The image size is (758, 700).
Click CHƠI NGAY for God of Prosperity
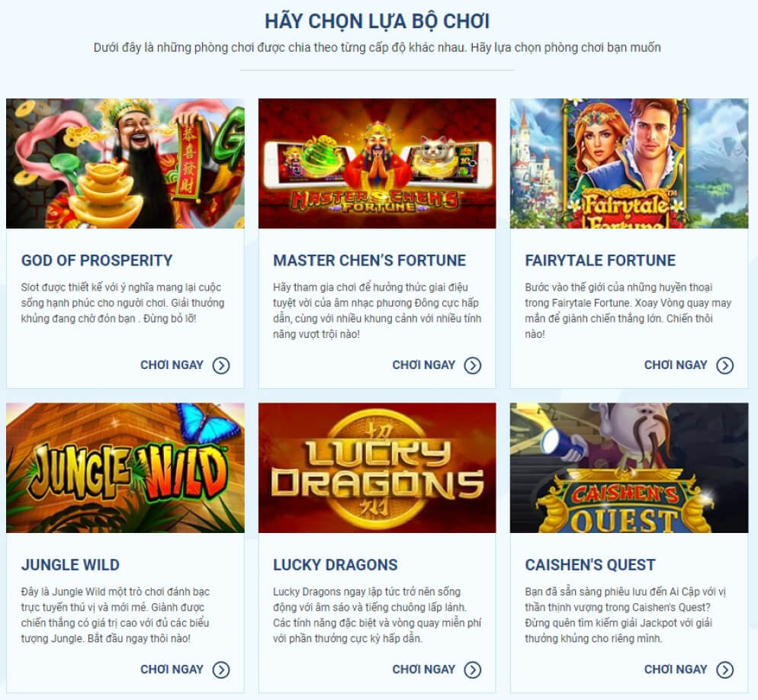pos(172,365)
